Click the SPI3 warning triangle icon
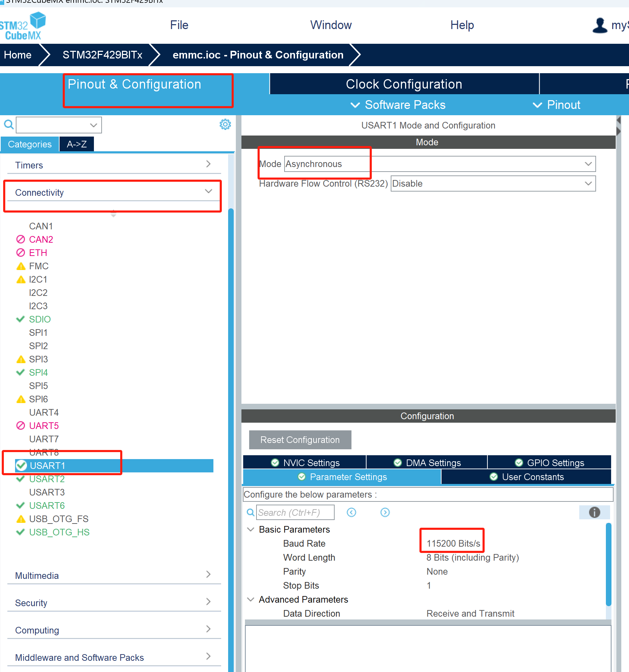629x672 pixels. coord(21,359)
